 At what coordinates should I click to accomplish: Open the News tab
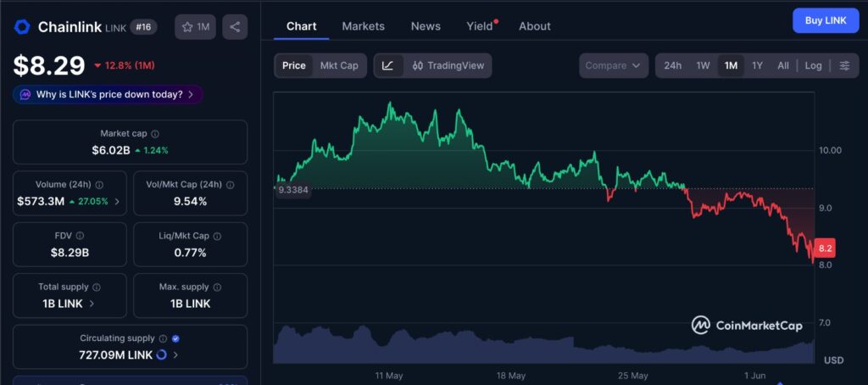426,26
